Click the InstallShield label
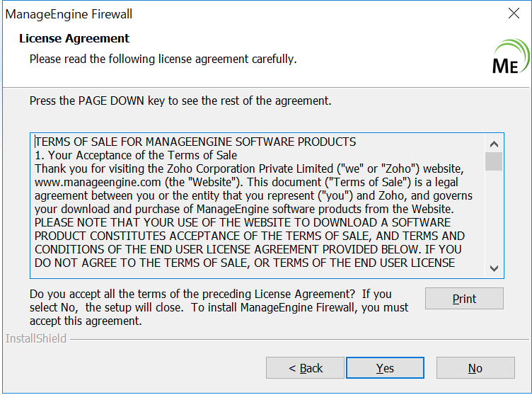This screenshot has height=395, width=532. coord(36,338)
